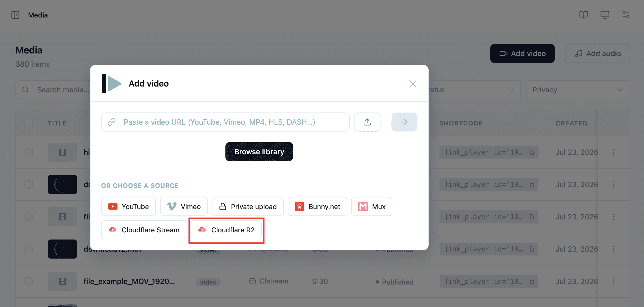
Task: Open more options for file_example_MOV row
Action: (x=614, y=281)
